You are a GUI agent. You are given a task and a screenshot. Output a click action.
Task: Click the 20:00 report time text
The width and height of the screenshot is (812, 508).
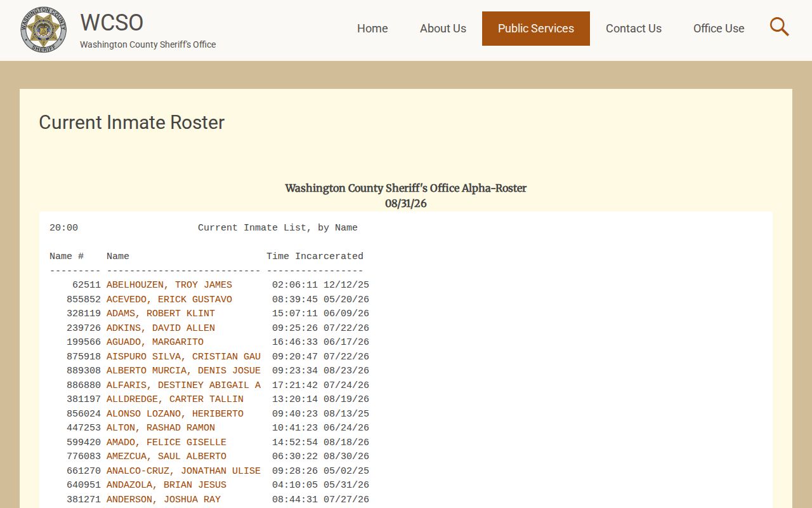63,228
